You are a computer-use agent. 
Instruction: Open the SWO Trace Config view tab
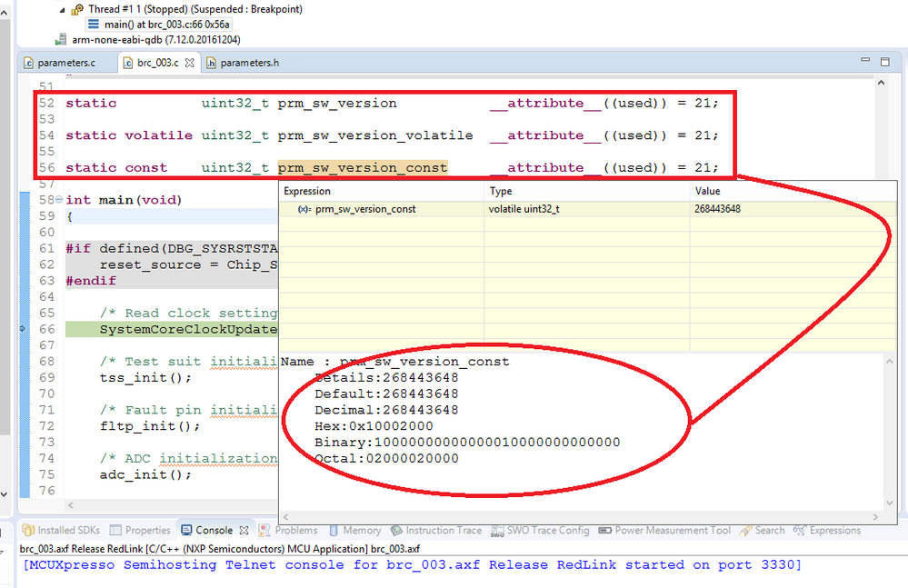pyautogui.click(x=540, y=530)
